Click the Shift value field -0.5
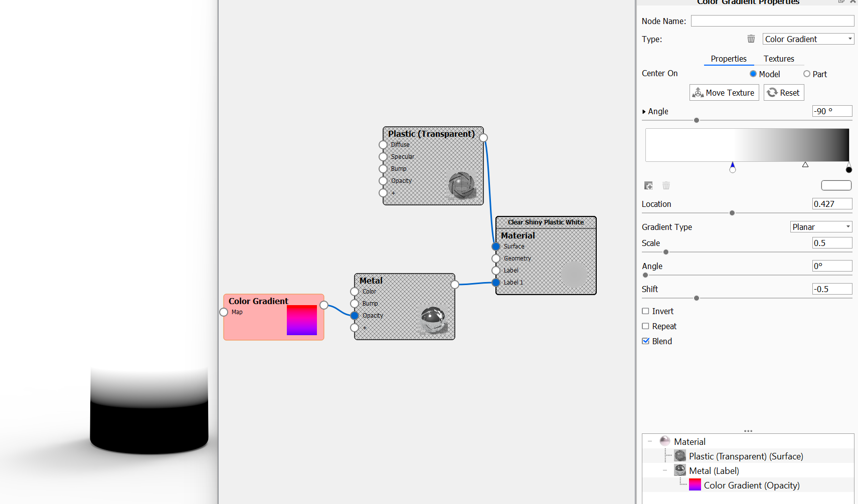This screenshot has width=858, height=504. [x=832, y=289]
